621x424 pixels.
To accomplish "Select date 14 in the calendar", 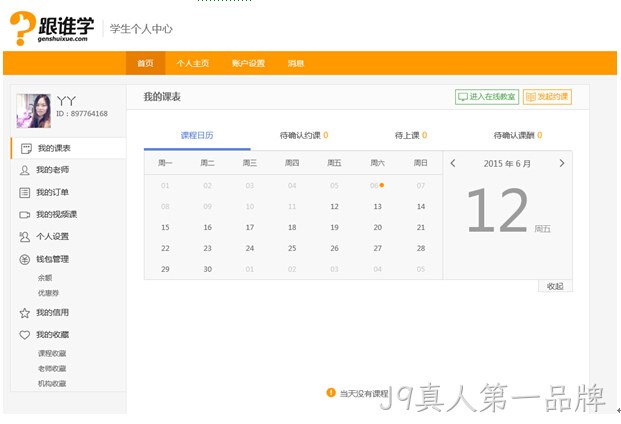I will click(421, 207).
